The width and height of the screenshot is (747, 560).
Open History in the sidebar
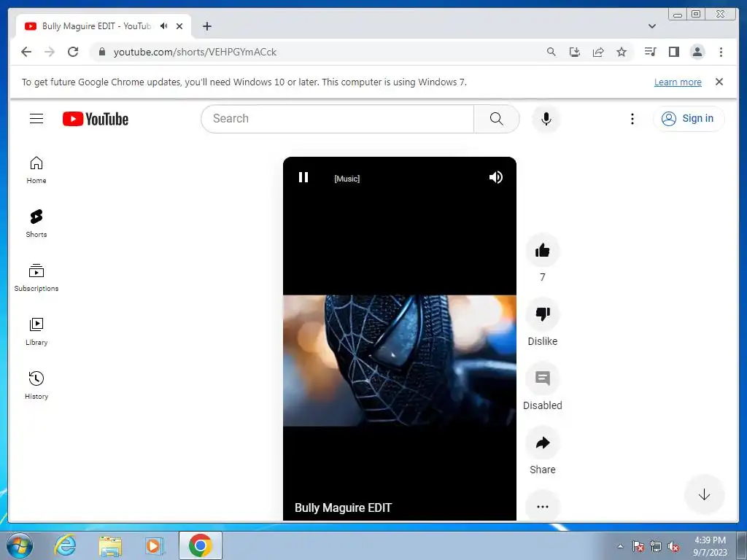point(36,386)
